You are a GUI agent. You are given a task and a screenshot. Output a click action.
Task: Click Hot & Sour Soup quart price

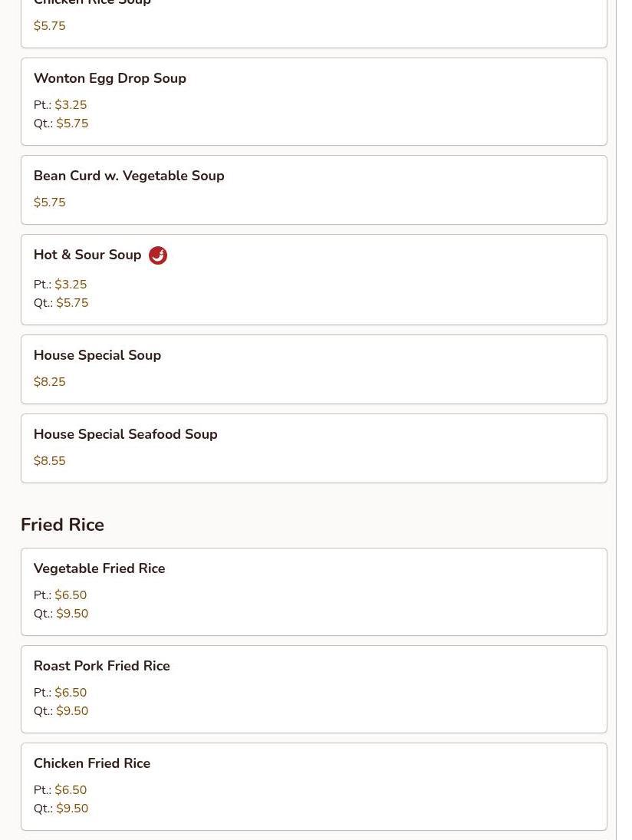pos(72,303)
